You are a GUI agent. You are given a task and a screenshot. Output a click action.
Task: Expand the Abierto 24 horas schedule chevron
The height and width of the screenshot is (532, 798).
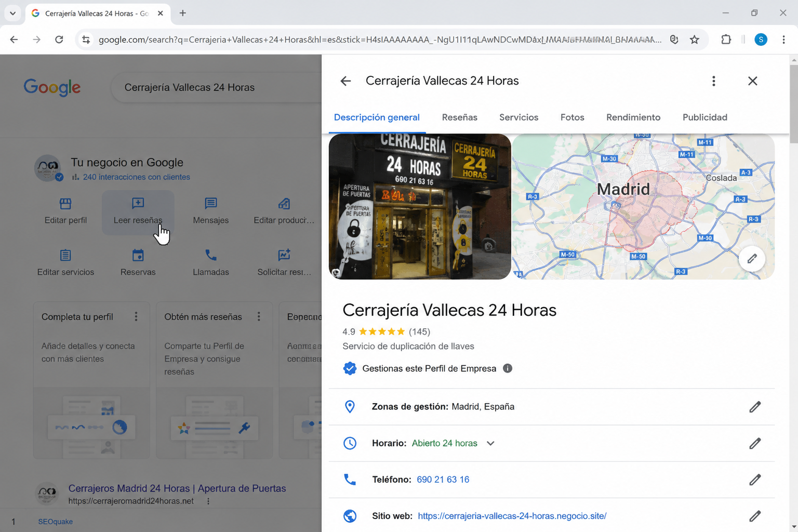[490, 443]
